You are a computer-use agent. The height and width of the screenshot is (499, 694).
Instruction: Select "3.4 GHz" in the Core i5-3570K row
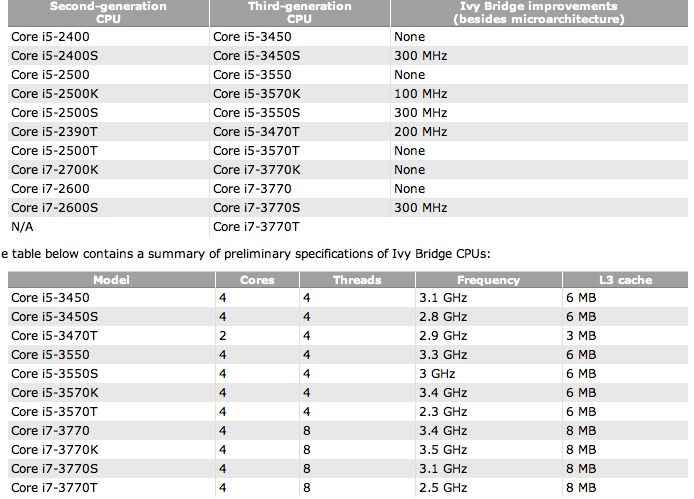(443, 393)
